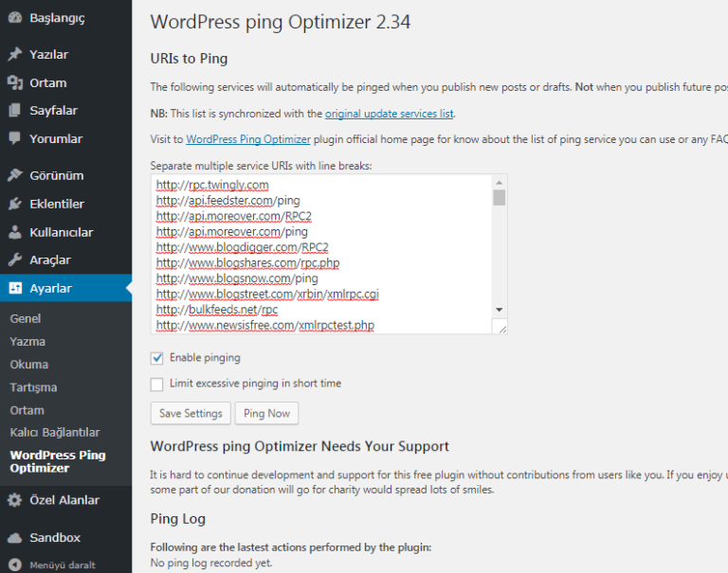Click the Sayfalar pages icon
Viewport: 728px width, 573px height.
click(x=15, y=111)
